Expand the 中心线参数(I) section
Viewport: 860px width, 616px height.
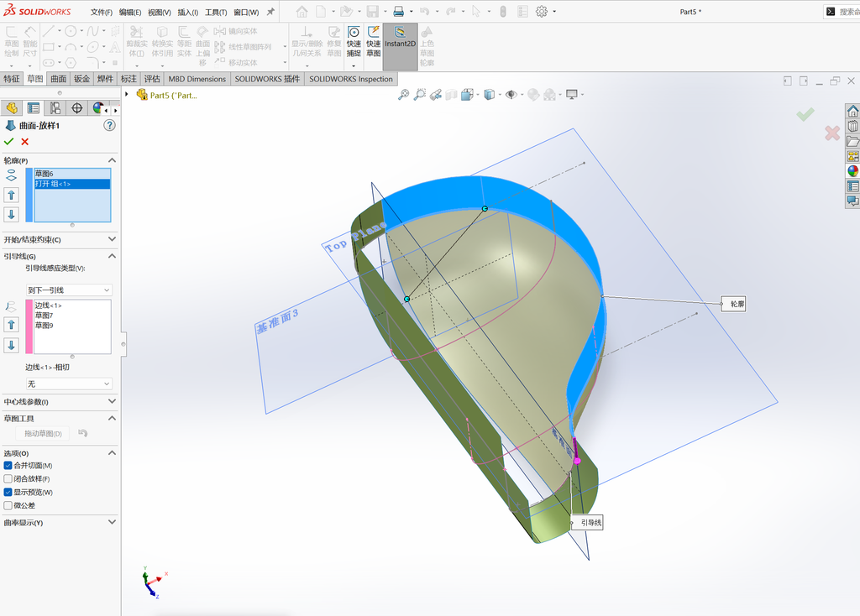coord(112,401)
